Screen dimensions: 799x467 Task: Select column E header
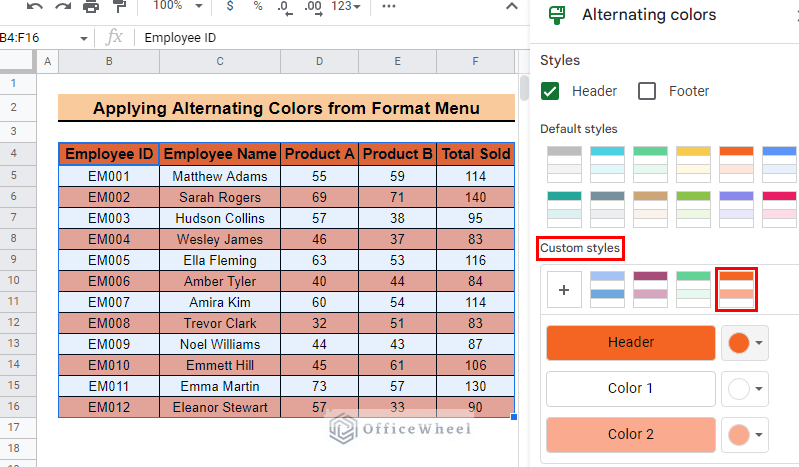tap(397, 62)
